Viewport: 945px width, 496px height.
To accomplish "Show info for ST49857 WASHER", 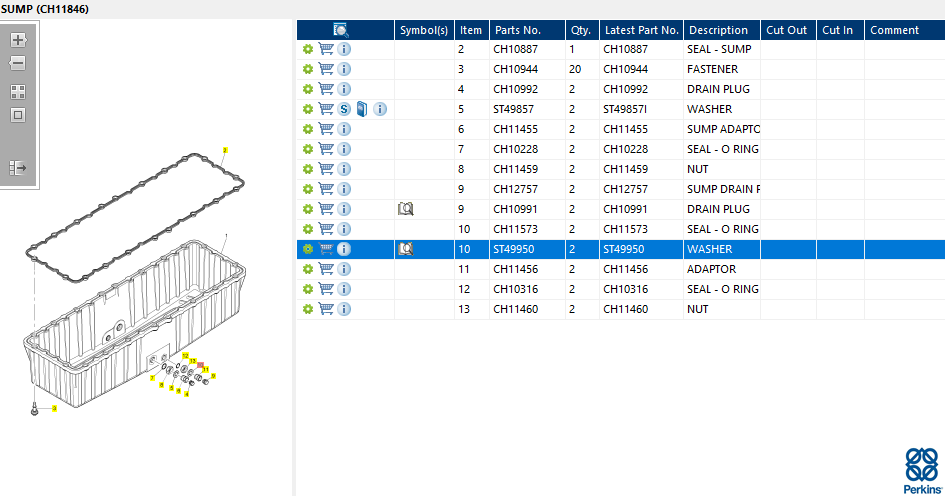I will tap(380, 108).
